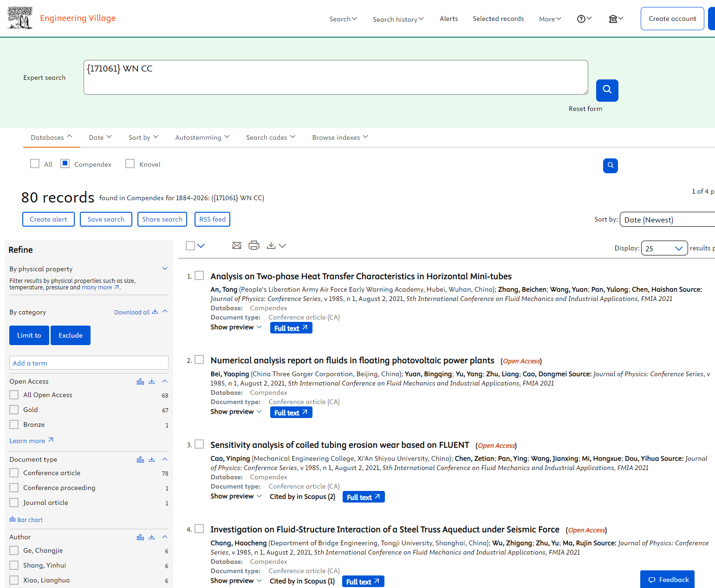Check the Gold open access filter
This screenshot has height=588, width=715.
coord(14,410)
